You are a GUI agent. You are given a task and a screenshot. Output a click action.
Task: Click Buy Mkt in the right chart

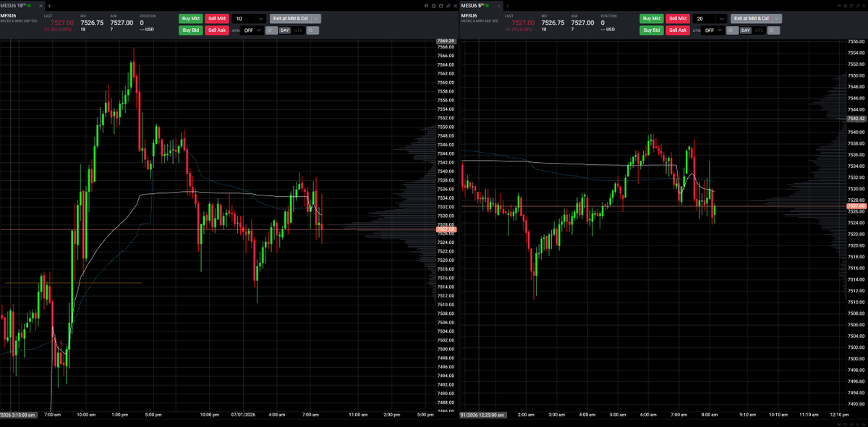tap(652, 19)
